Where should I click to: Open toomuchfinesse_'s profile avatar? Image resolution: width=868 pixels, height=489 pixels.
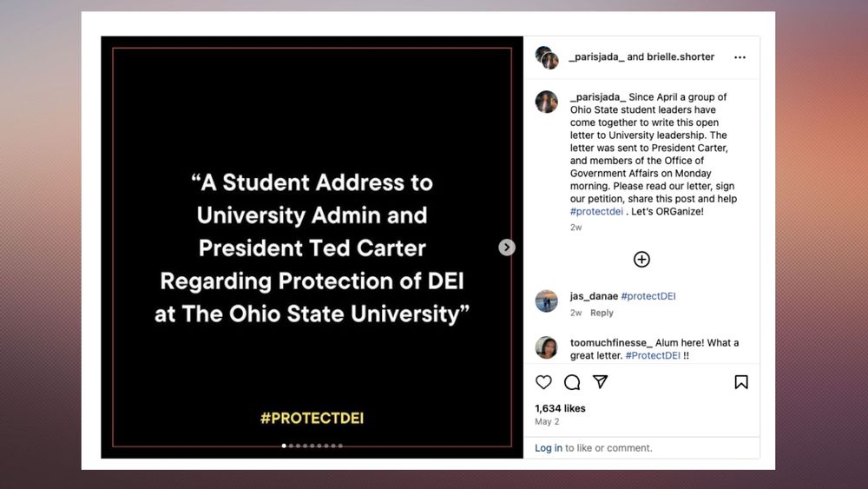click(547, 347)
